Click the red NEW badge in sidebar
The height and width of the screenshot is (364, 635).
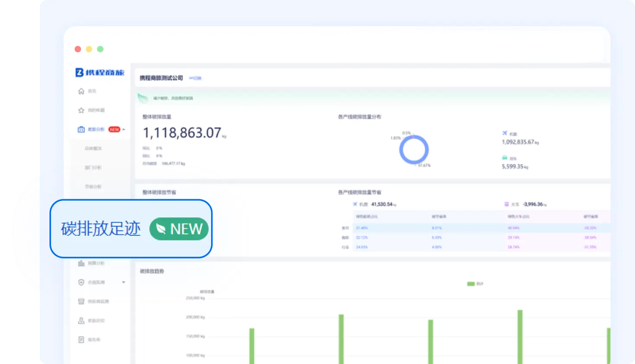pyautogui.click(x=114, y=129)
